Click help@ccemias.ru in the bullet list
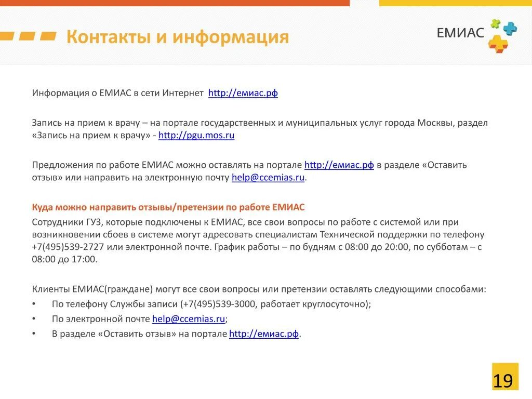532x399 pixels. (x=189, y=319)
